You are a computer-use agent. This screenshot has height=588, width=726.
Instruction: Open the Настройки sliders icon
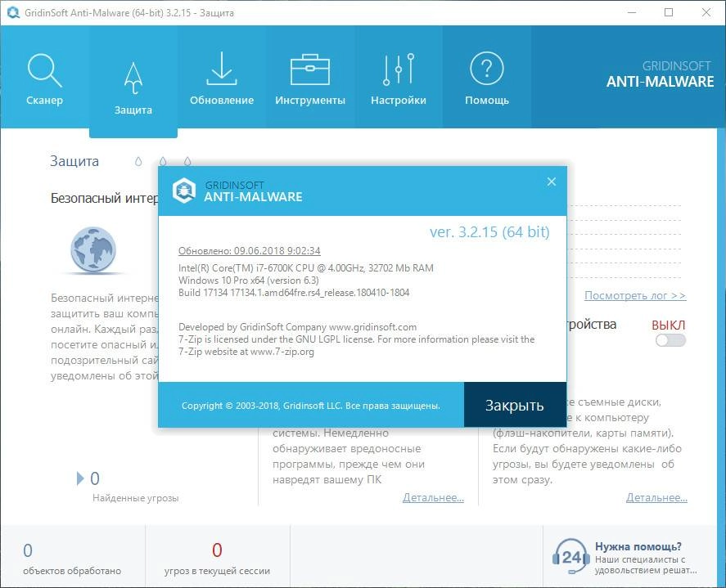pyautogui.click(x=399, y=70)
